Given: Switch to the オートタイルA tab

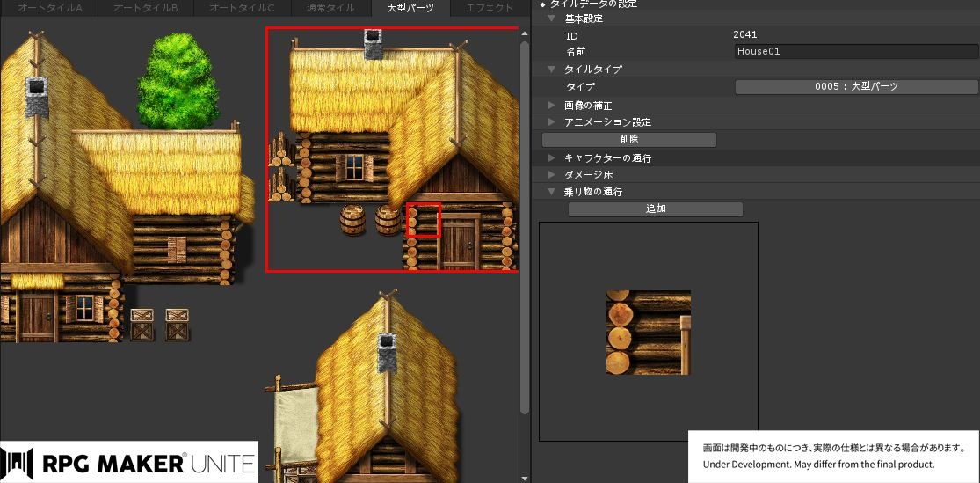Looking at the screenshot, I should (49, 8).
